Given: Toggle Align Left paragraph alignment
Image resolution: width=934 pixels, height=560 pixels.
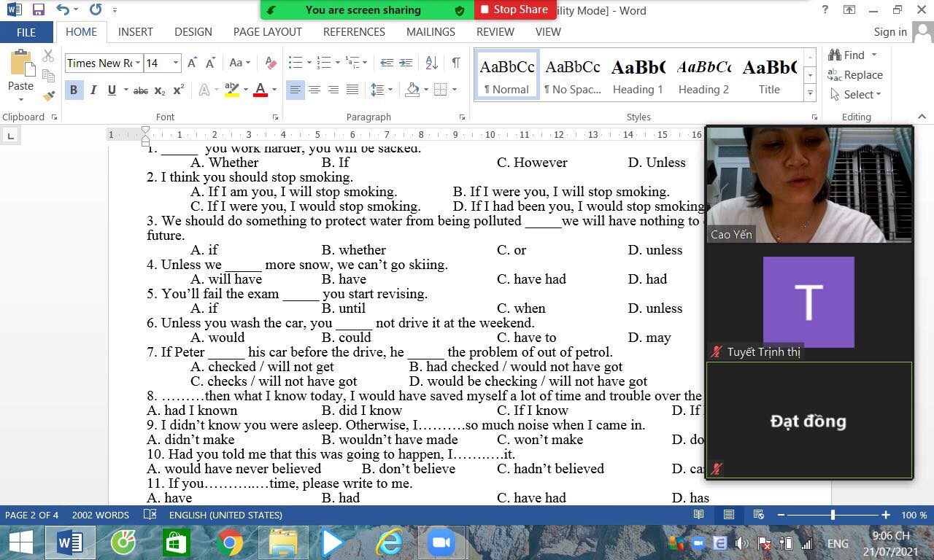Looking at the screenshot, I should pos(295,90).
